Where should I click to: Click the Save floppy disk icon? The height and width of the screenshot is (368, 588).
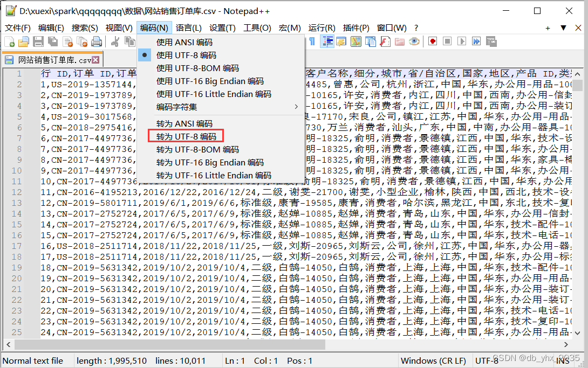point(38,41)
